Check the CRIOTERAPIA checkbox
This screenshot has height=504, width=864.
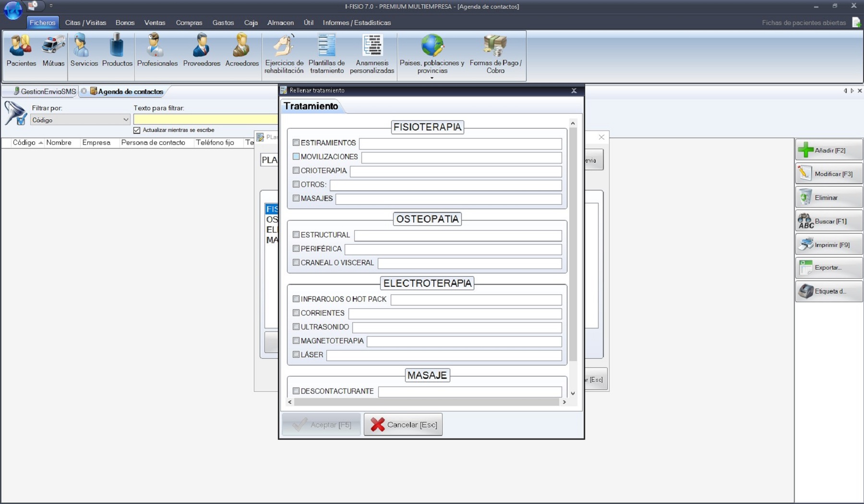[296, 170]
